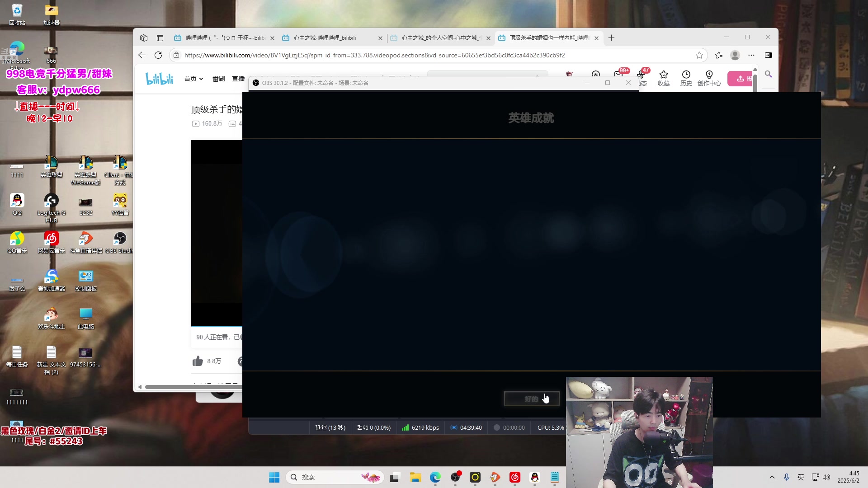
Task: Open QQ penguin on taskbar
Action: click(x=535, y=477)
